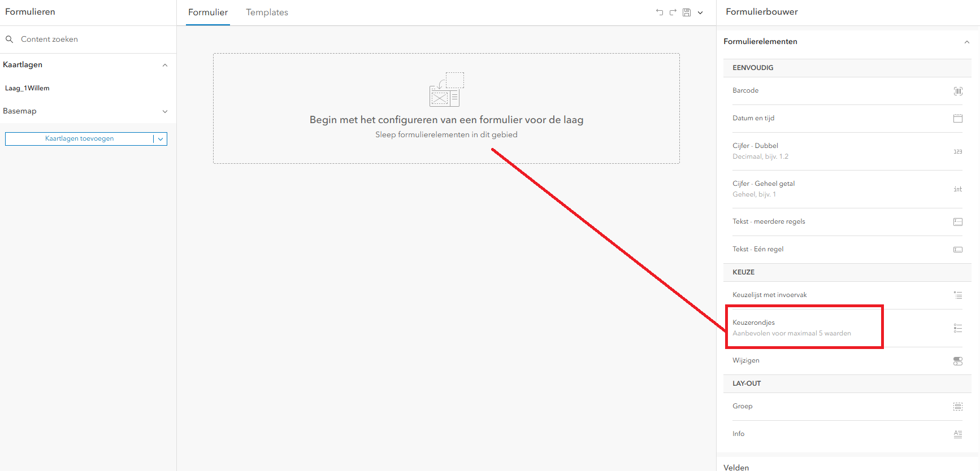Click the Datum en tijd calendar icon

click(958, 119)
